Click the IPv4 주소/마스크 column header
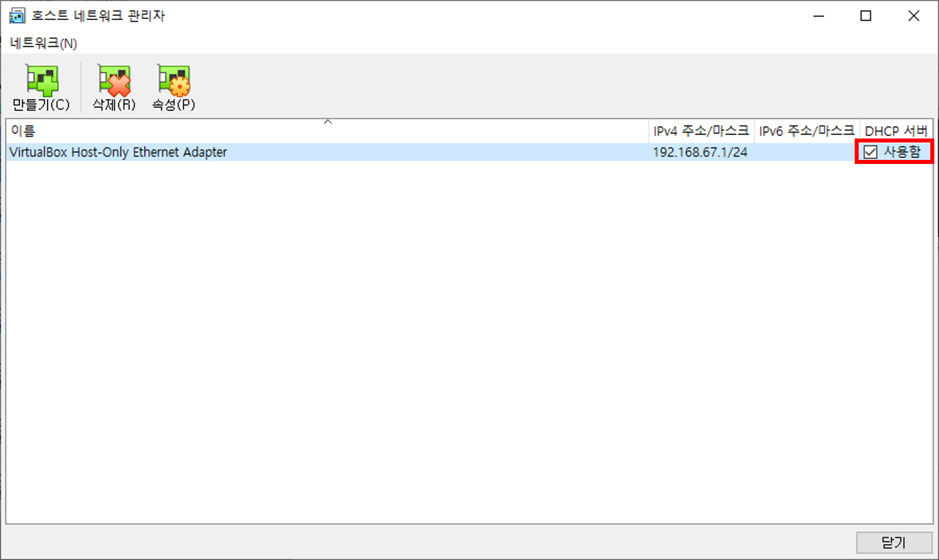 [701, 130]
